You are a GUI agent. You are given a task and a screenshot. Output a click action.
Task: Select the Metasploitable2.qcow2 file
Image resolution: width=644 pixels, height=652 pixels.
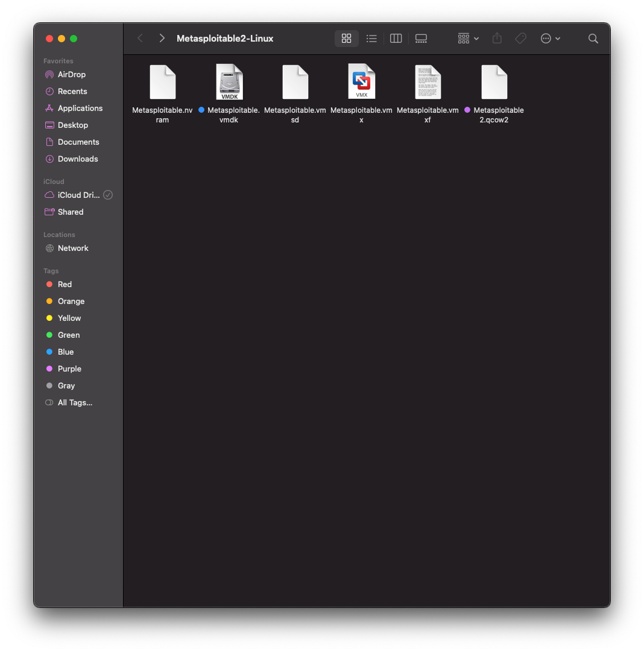click(494, 83)
